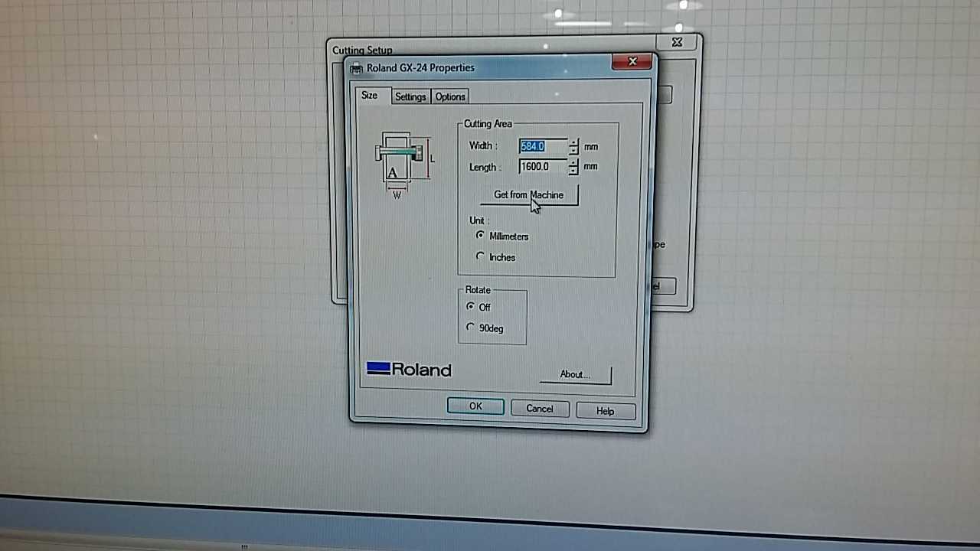
Task: Click the cutting area diagram illustration
Action: click(x=404, y=165)
